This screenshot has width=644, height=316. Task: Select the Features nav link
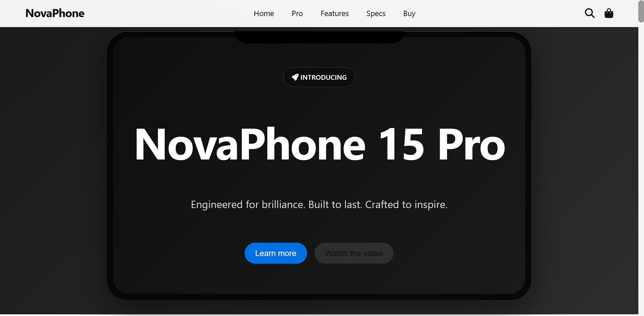335,13
